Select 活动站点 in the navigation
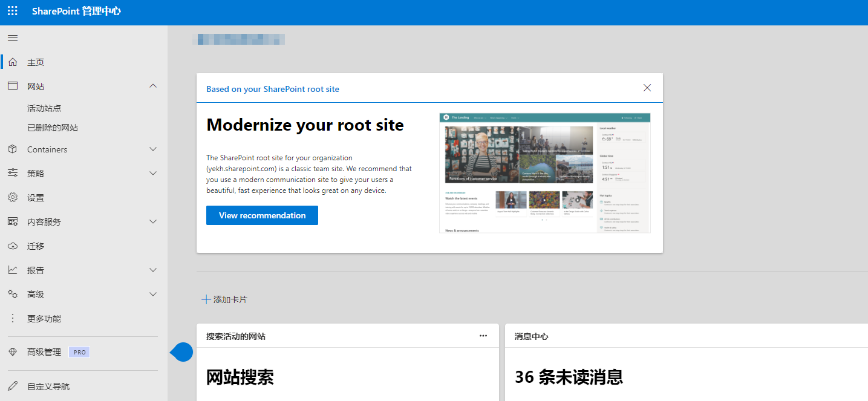Screen dimensions: 868x401 coord(44,108)
